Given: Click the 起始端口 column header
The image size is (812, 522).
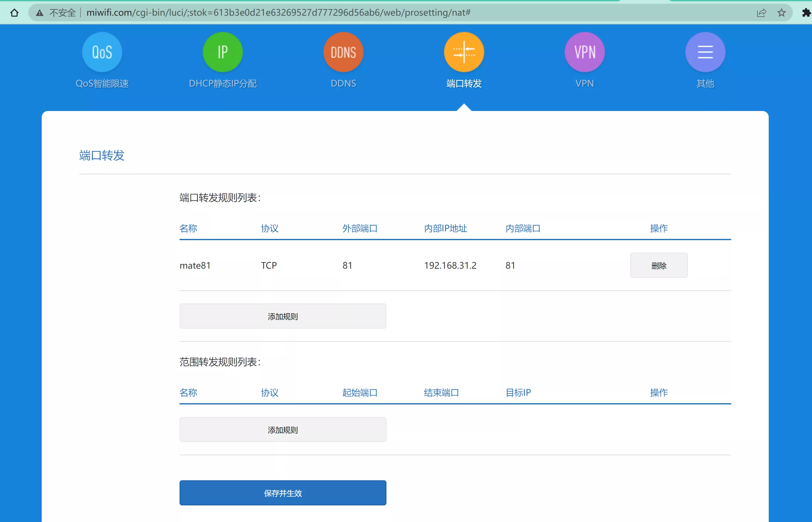Looking at the screenshot, I should point(360,393).
